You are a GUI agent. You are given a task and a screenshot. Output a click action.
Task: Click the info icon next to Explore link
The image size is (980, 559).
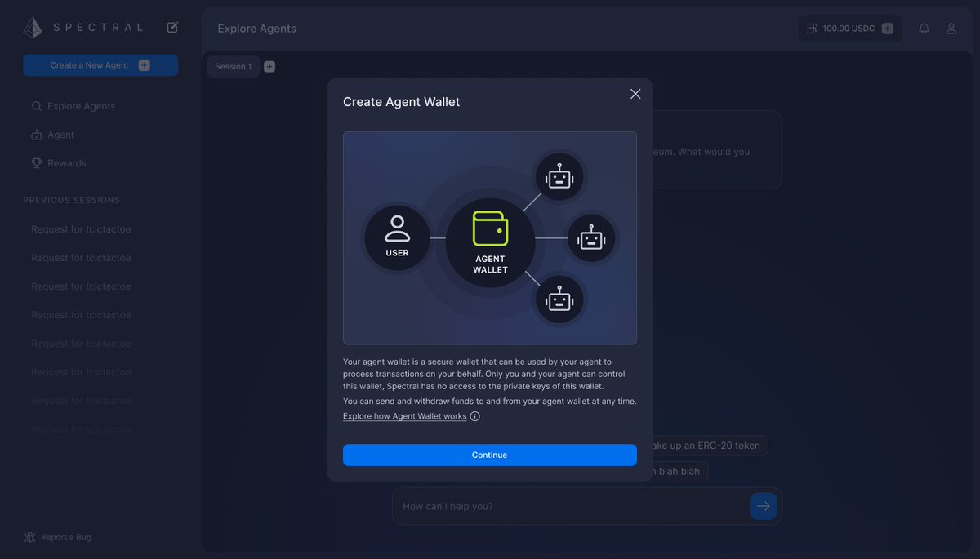click(474, 416)
